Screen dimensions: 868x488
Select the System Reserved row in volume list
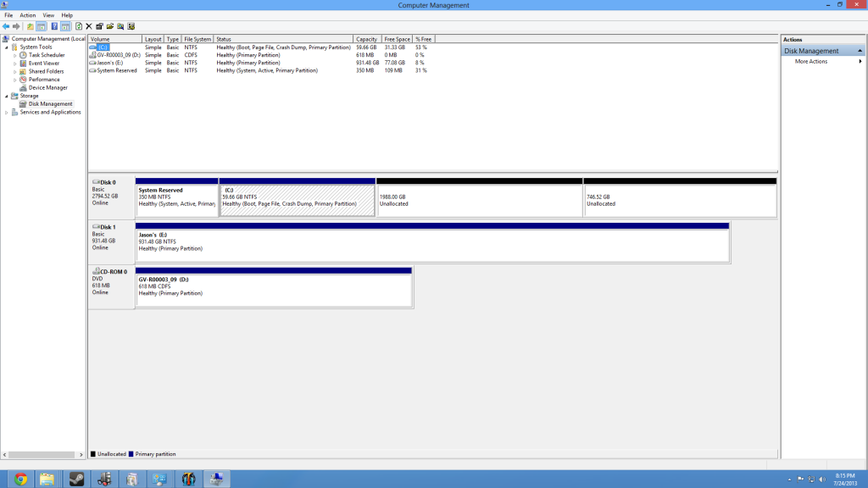point(117,70)
